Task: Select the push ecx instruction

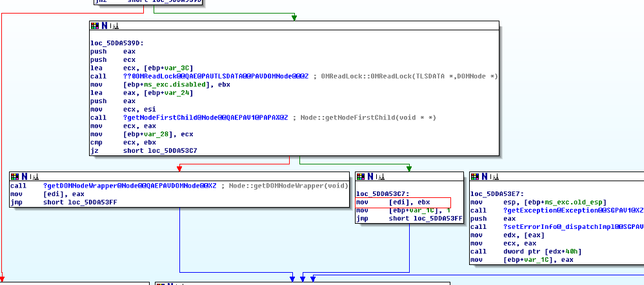Action: 113,59
